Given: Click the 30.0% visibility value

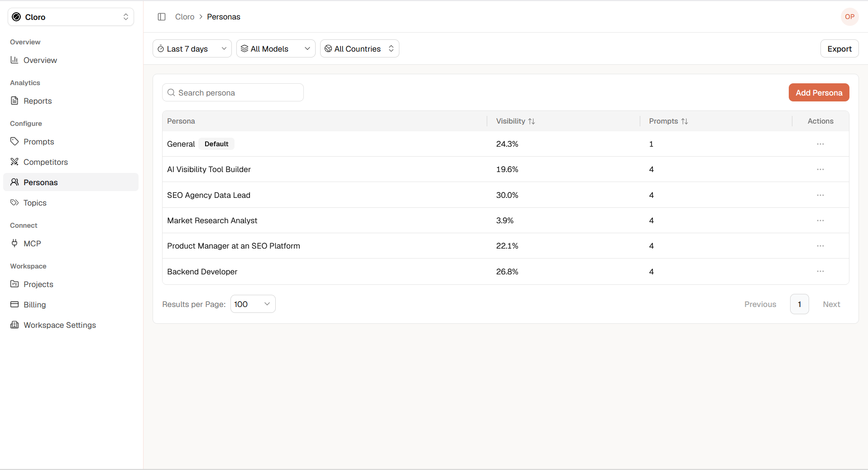Looking at the screenshot, I should point(507,195).
